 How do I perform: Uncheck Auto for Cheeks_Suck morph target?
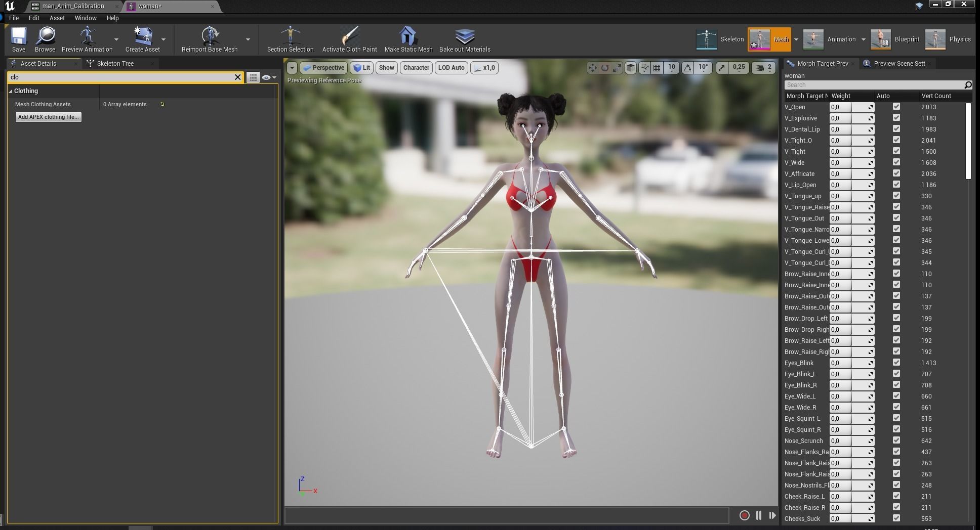[x=896, y=518]
